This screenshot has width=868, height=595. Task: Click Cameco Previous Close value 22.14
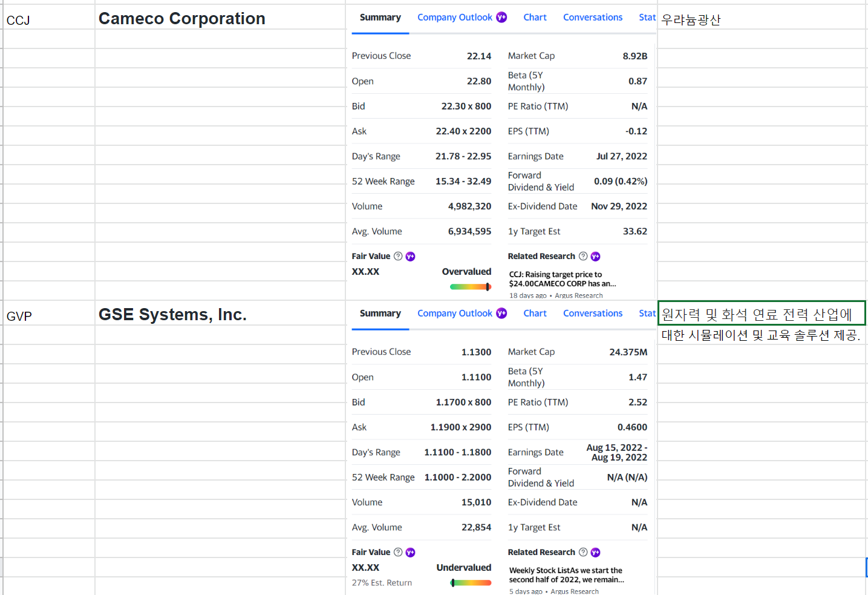[x=479, y=56]
